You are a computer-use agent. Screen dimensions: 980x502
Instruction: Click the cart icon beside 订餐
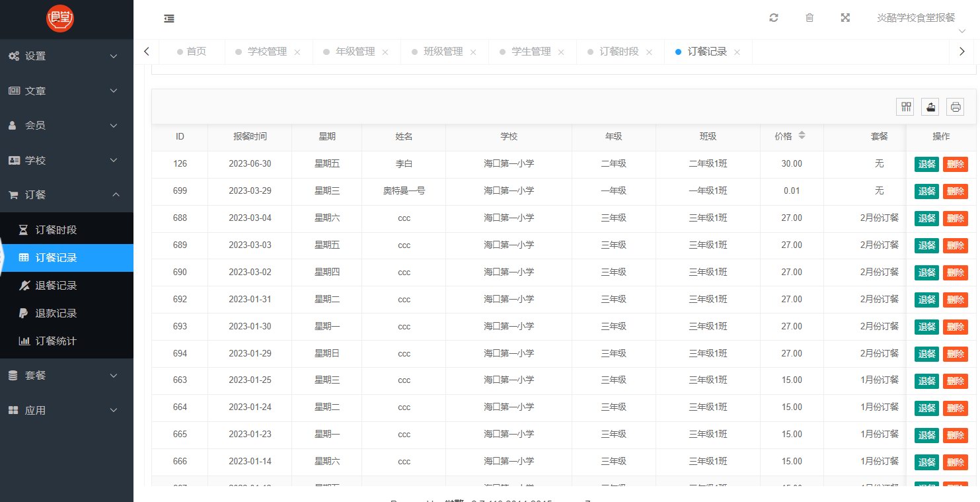pyautogui.click(x=13, y=195)
